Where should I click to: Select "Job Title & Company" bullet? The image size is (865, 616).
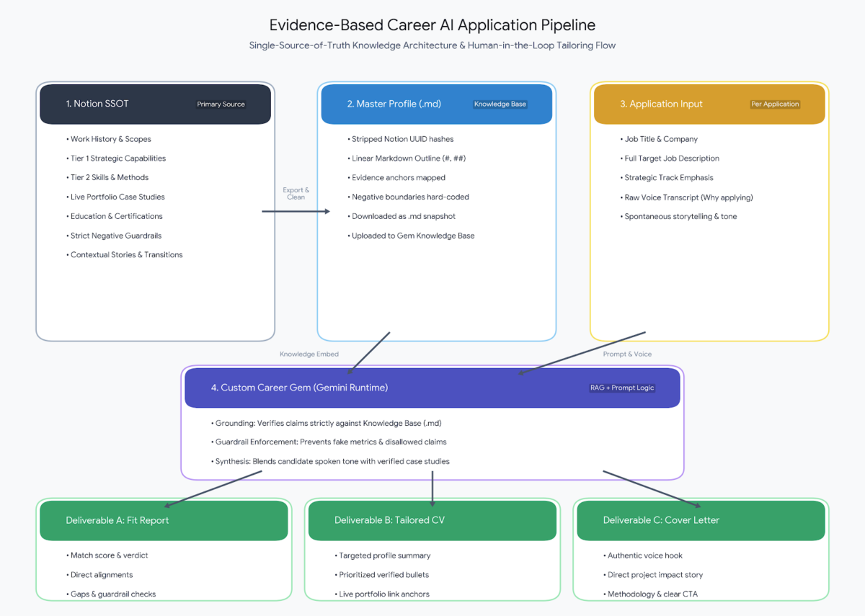659,139
